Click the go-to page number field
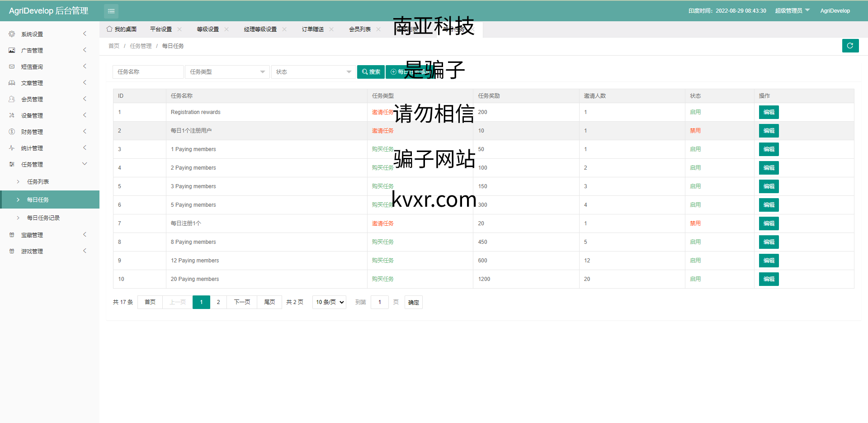 pos(380,302)
